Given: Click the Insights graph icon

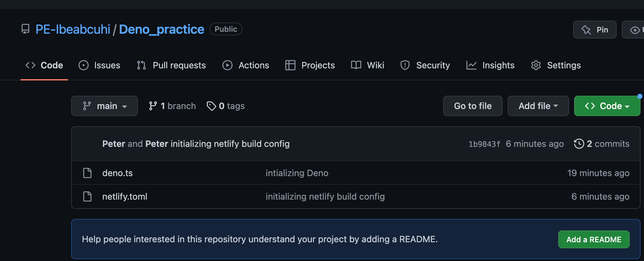Looking at the screenshot, I should (x=471, y=65).
